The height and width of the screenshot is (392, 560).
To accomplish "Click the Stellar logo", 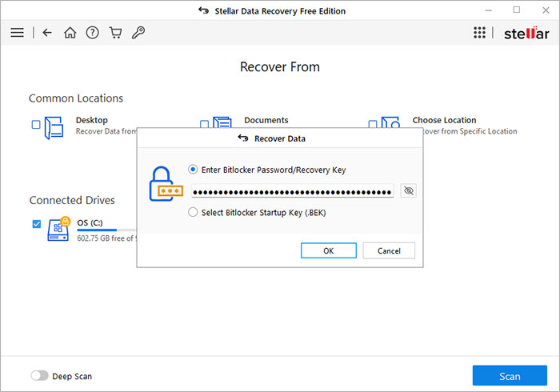I will (526, 34).
